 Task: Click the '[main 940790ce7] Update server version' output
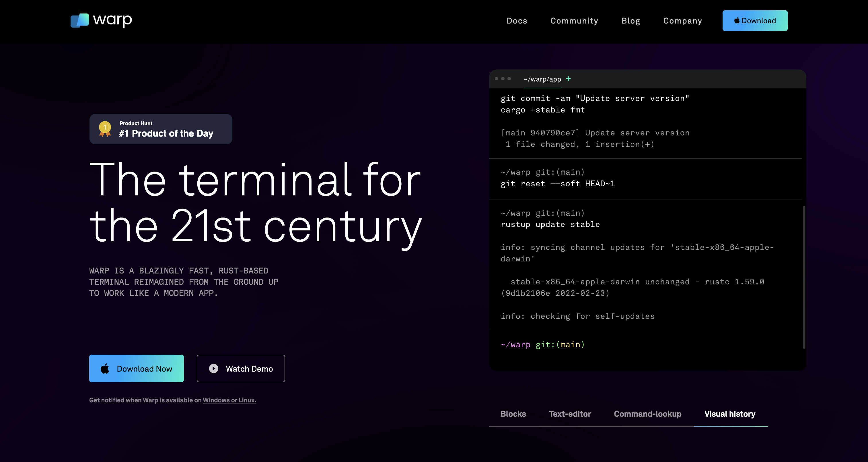coord(595,133)
